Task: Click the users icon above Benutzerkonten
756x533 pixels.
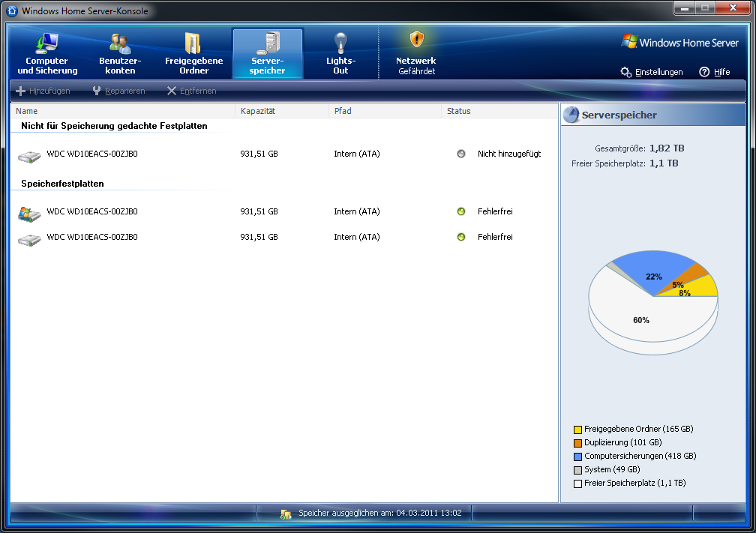Action: (120, 43)
